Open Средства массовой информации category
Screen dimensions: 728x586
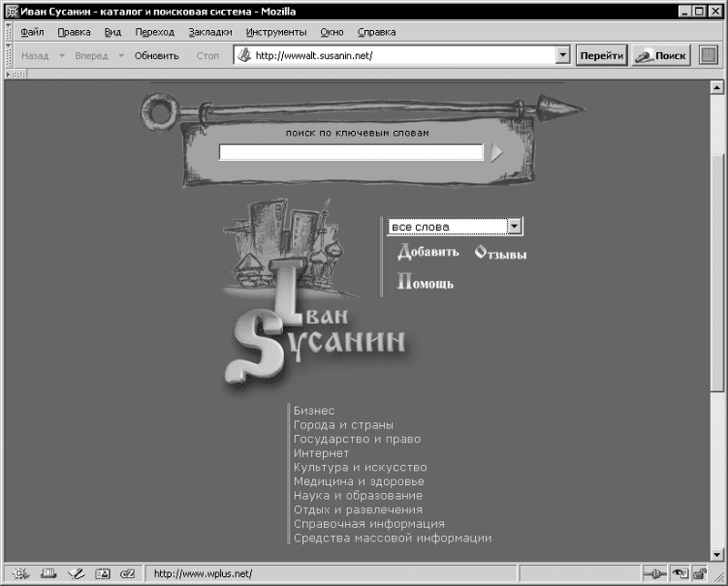click(392, 538)
